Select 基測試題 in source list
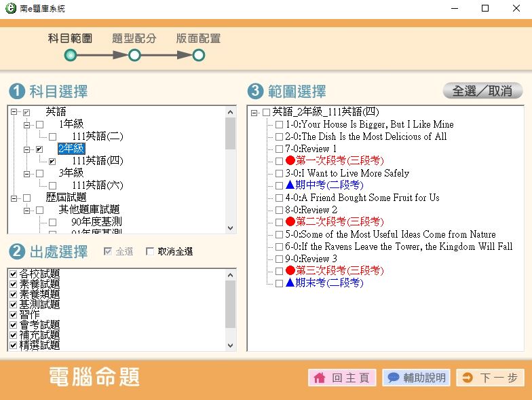 point(39,304)
